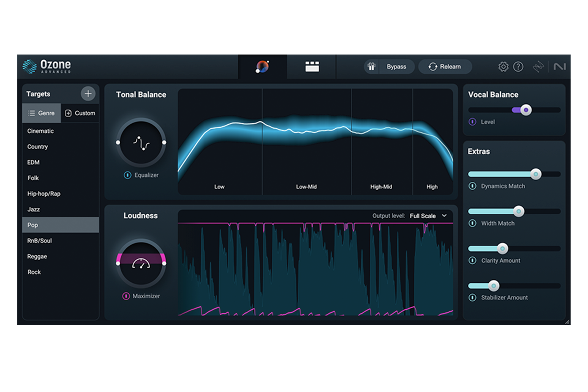Select the Folk genre target
The height and width of the screenshot is (392, 588).
(x=61, y=178)
